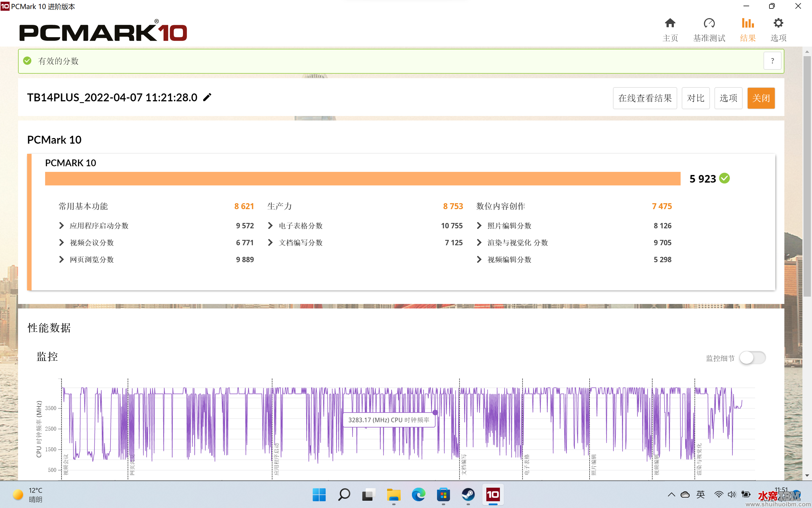Click the 常用基本功能 score 8 621

click(244, 206)
